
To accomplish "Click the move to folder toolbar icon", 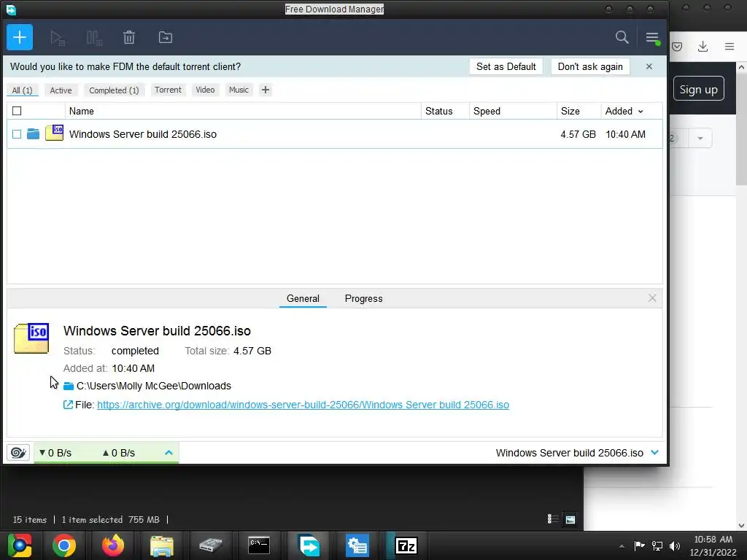I will (166, 37).
